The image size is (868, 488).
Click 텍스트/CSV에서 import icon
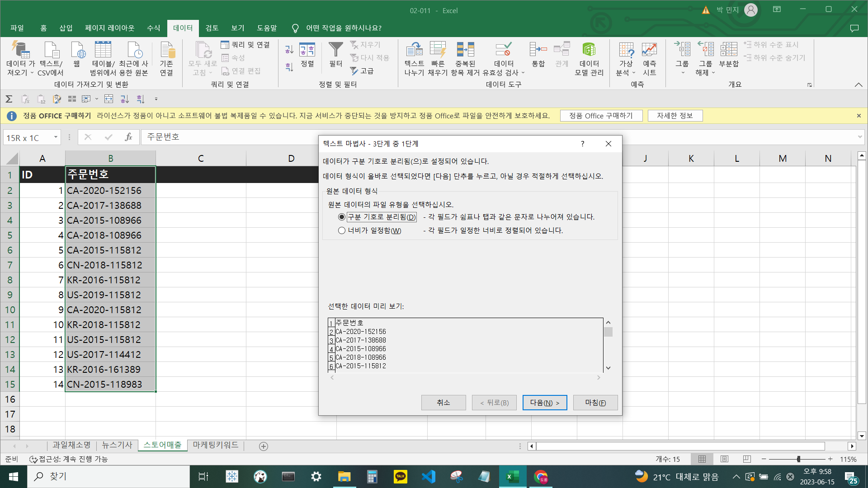[x=51, y=59]
